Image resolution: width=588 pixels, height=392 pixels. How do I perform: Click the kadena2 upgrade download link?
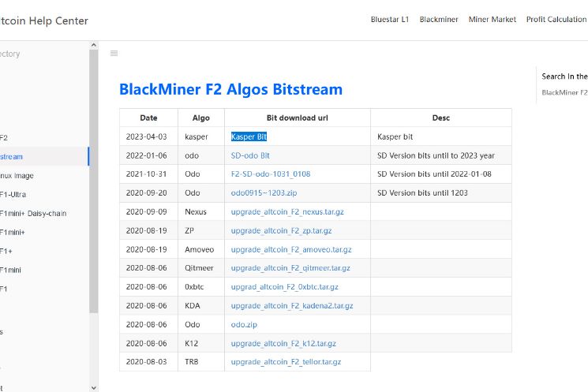pyautogui.click(x=291, y=306)
